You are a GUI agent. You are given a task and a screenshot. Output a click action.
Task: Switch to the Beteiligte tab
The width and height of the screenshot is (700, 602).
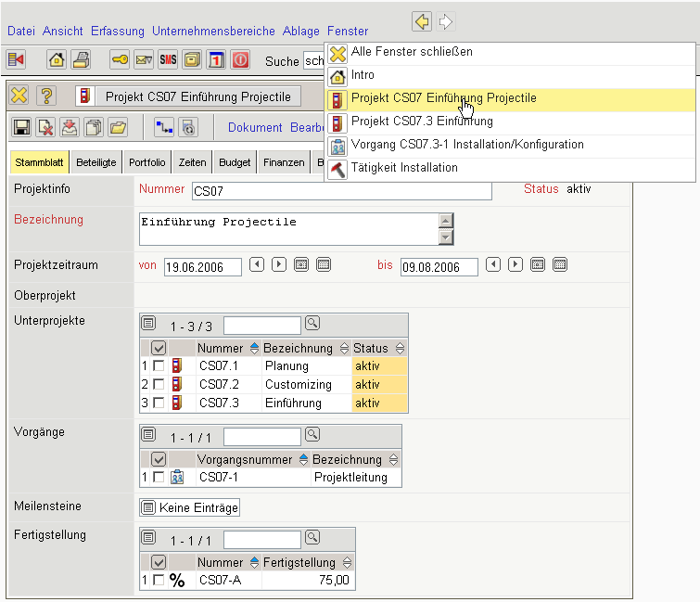click(x=96, y=162)
